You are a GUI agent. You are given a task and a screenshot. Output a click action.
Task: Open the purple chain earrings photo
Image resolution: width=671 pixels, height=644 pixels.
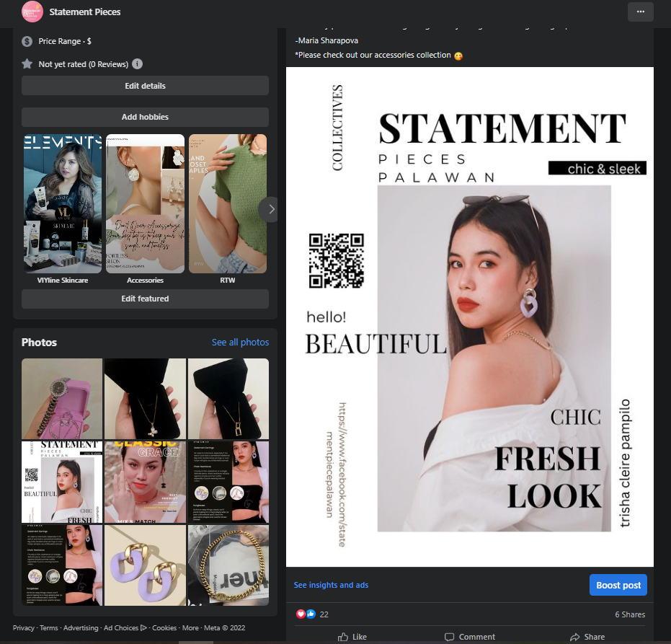click(x=145, y=565)
